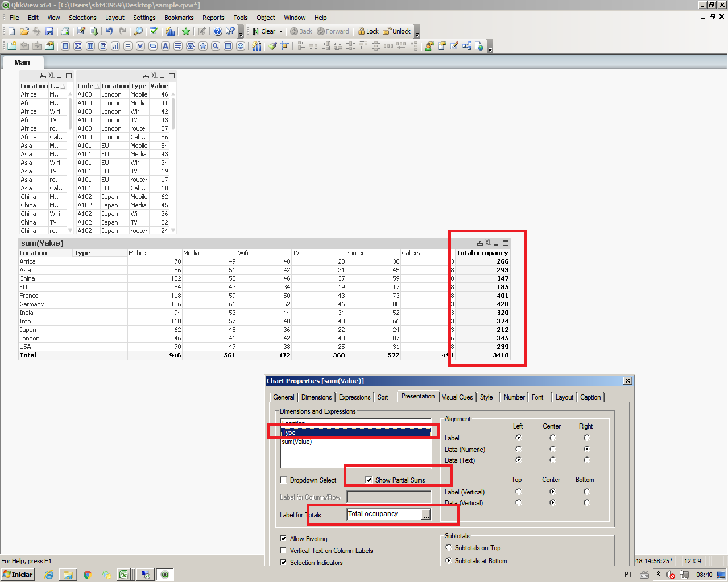Add a bookmark with the green star
The height and width of the screenshot is (582, 728).
pos(186,31)
